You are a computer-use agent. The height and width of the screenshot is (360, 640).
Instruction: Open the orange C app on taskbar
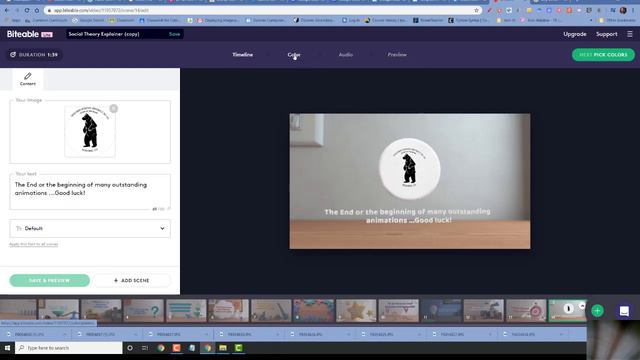(x=176, y=348)
